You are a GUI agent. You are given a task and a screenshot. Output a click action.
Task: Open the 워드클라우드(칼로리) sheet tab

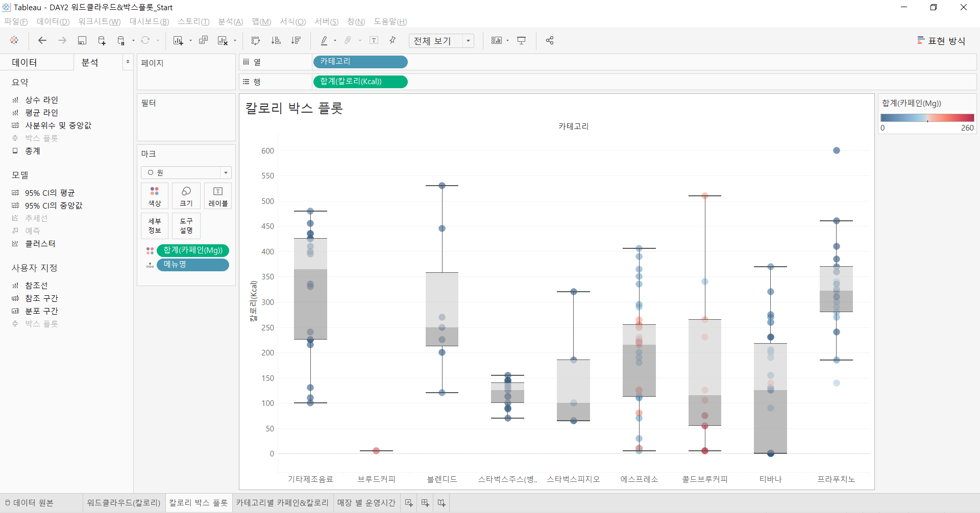124,503
